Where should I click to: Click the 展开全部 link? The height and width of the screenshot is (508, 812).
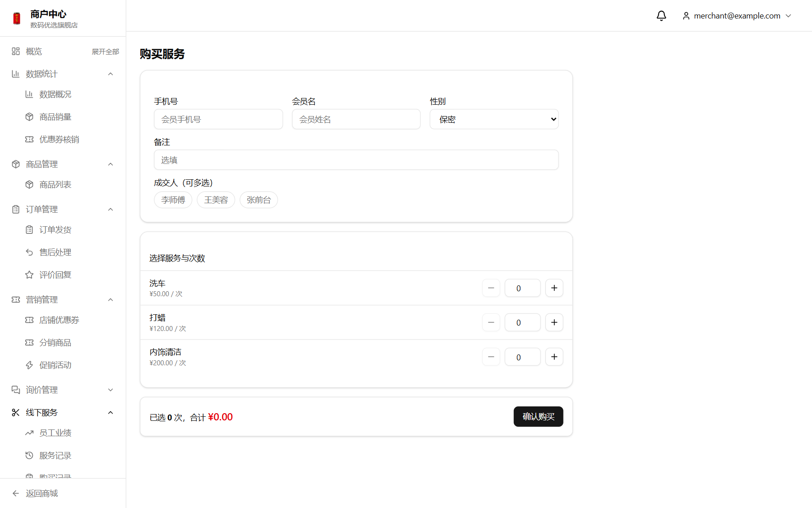tap(106, 51)
